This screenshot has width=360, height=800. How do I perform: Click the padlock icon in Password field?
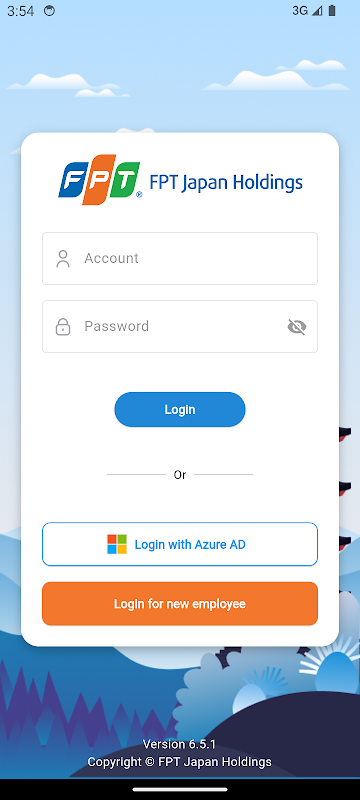click(63, 327)
